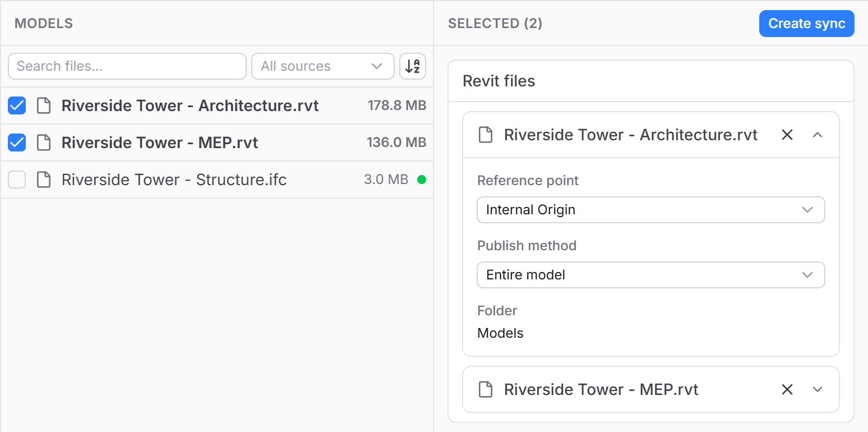Uncheck Riverside Tower - MEP.rvt checkbox
Viewport: 868px width, 432px height.
[x=17, y=143]
